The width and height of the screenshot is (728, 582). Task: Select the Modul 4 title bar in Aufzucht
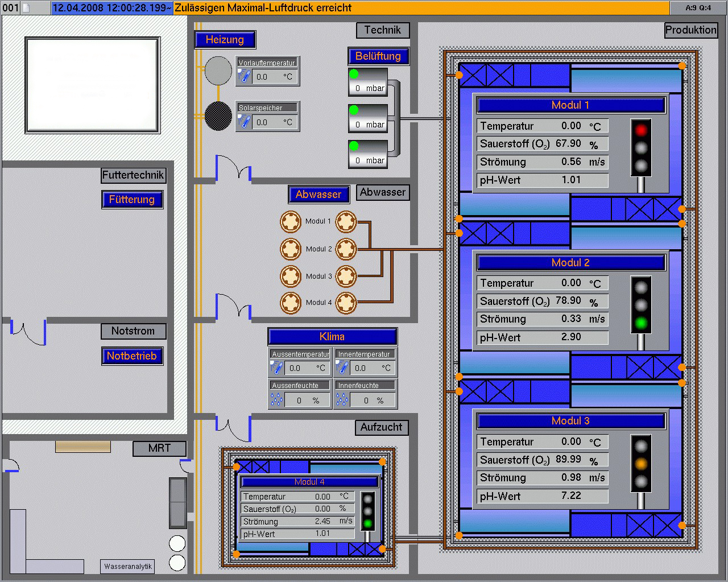pos(309,482)
